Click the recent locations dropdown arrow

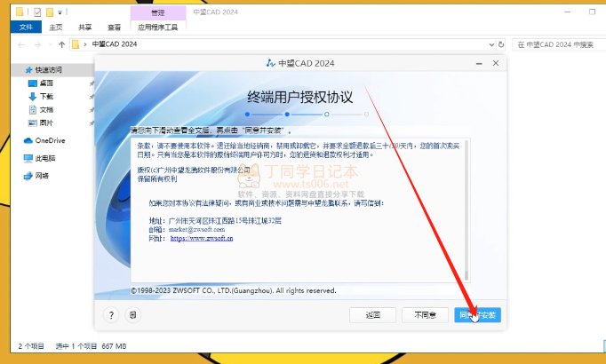tap(50, 44)
